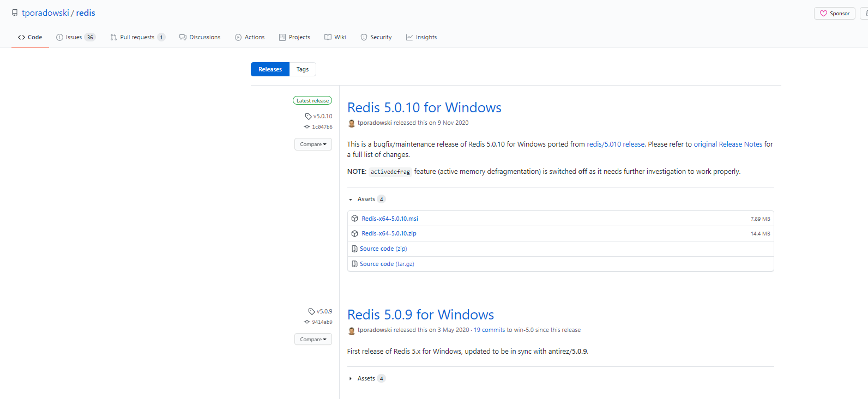Follow the redis/5.010 release link
The image size is (868, 399).
(616, 144)
